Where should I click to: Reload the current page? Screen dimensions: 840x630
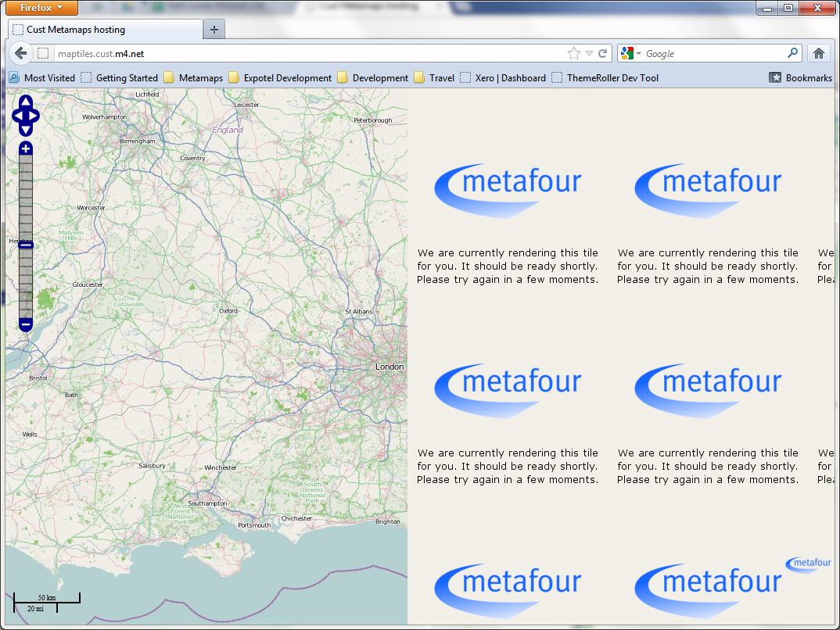(x=603, y=53)
